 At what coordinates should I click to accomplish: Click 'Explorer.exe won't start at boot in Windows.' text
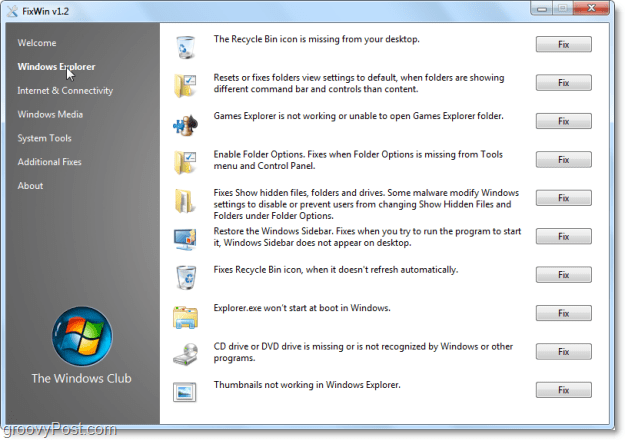(302, 308)
